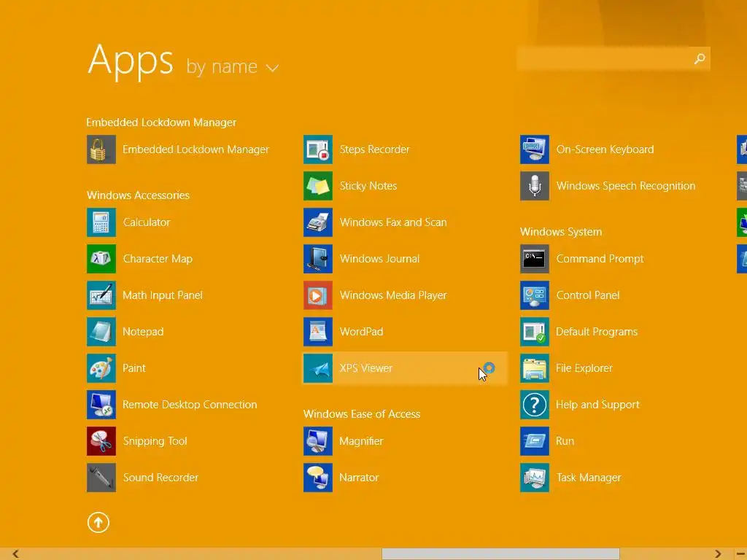Click the 'Task Manager' label
Image resolution: width=747 pixels, height=560 pixels.
[x=589, y=478]
